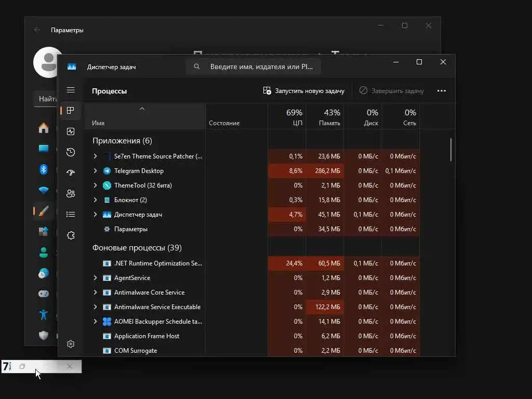Click the 24,4% CPU value cell

[x=287, y=263]
